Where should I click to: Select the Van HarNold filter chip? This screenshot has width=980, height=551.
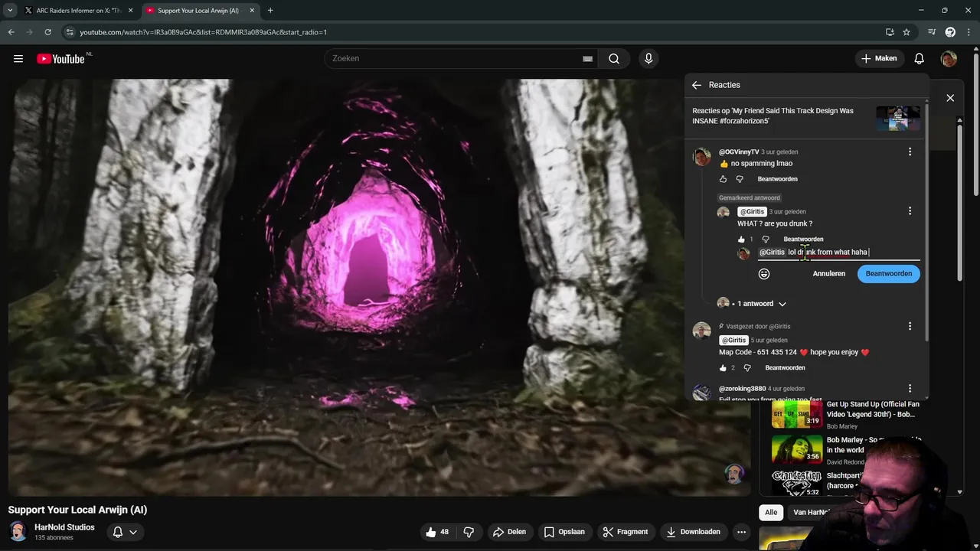pyautogui.click(x=812, y=512)
